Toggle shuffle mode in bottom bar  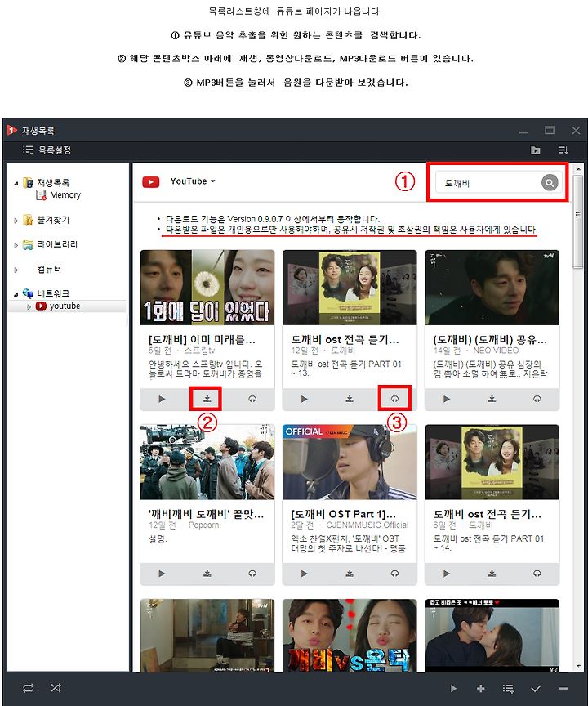coord(56,688)
